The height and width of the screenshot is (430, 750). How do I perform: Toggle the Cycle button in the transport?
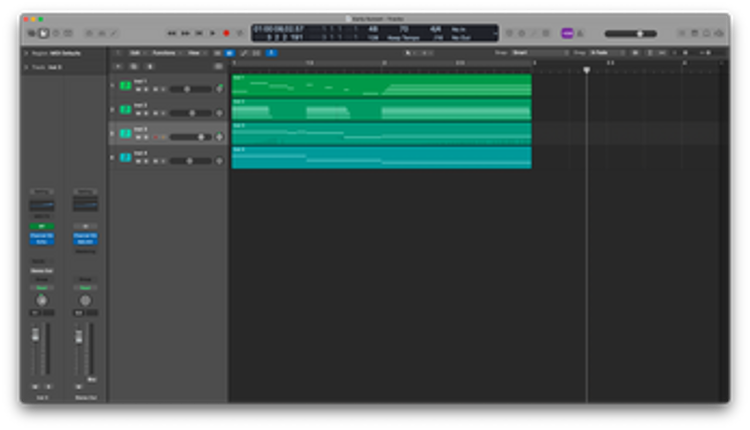coord(239,33)
